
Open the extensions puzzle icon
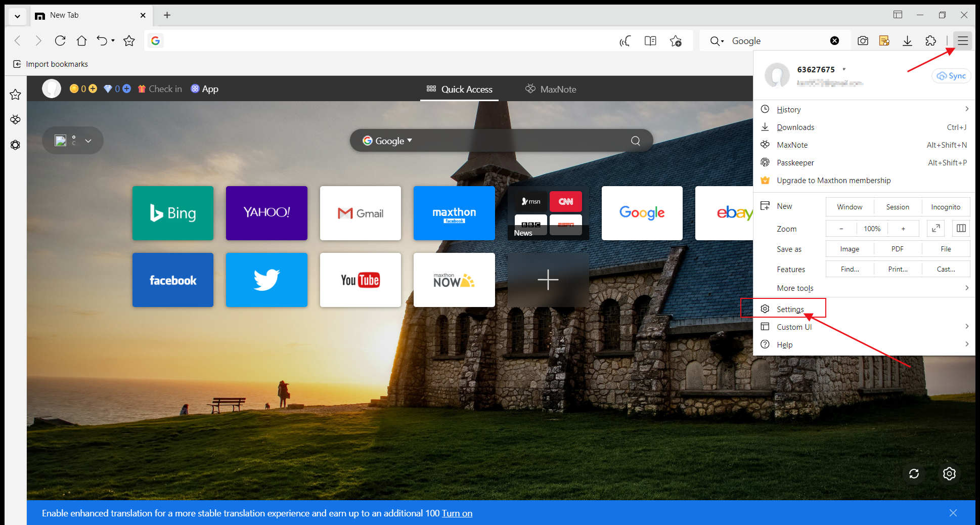pyautogui.click(x=930, y=41)
